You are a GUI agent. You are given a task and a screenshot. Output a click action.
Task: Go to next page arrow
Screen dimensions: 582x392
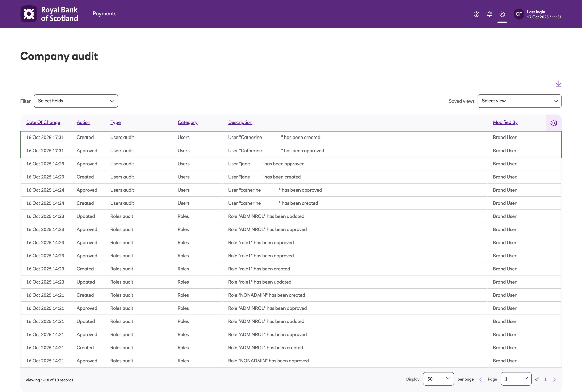pyautogui.click(x=554, y=380)
